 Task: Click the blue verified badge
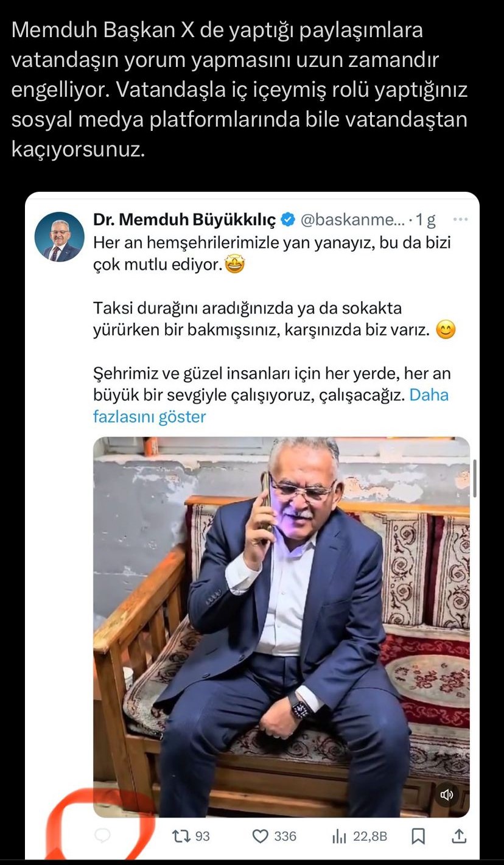point(288,220)
